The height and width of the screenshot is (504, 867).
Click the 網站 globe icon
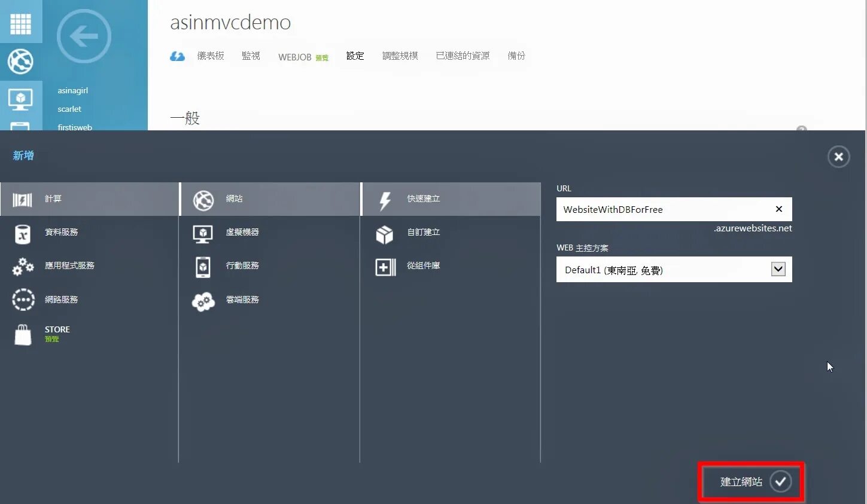(x=203, y=200)
